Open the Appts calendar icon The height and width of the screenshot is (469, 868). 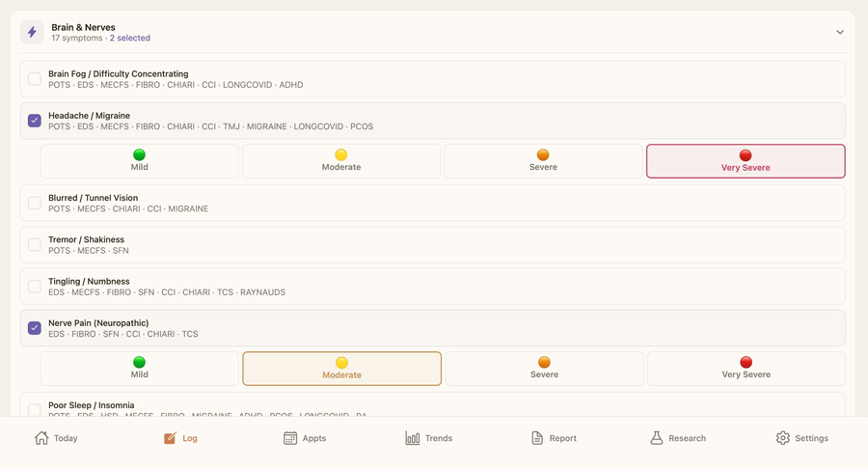pos(290,438)
